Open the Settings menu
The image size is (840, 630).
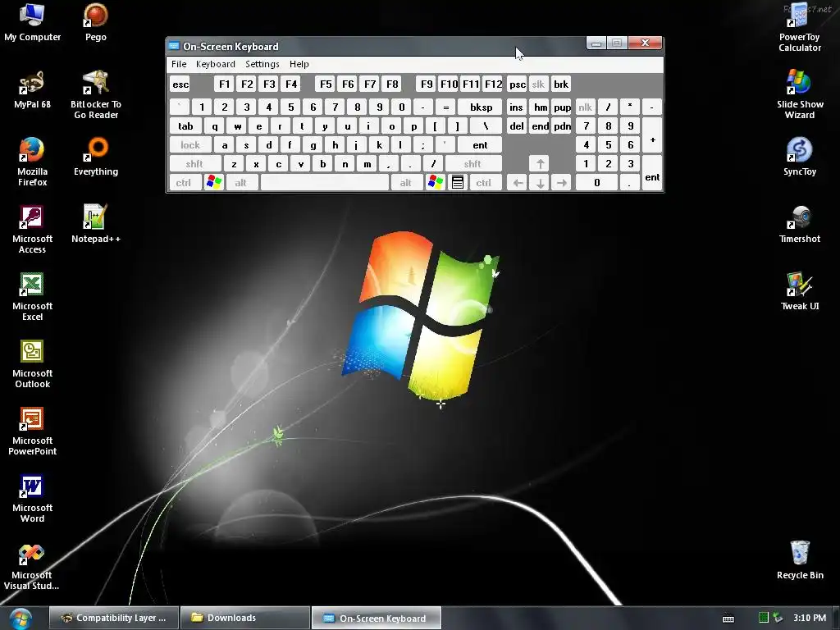(262, 64)
